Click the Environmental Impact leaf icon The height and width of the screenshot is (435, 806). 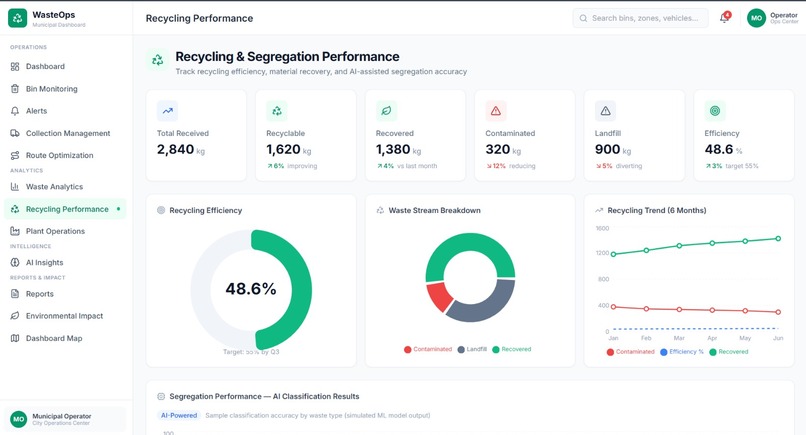pyautogui.click(x=15, y=316)
